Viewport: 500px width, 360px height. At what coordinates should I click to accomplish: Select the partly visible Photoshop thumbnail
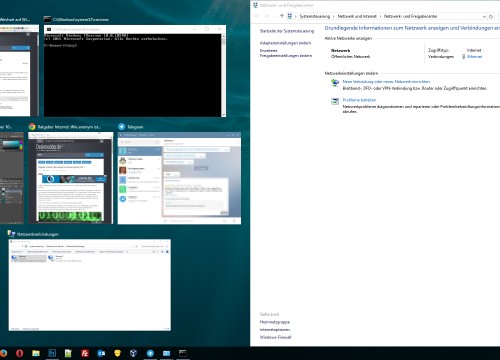(x=12, y=178)
